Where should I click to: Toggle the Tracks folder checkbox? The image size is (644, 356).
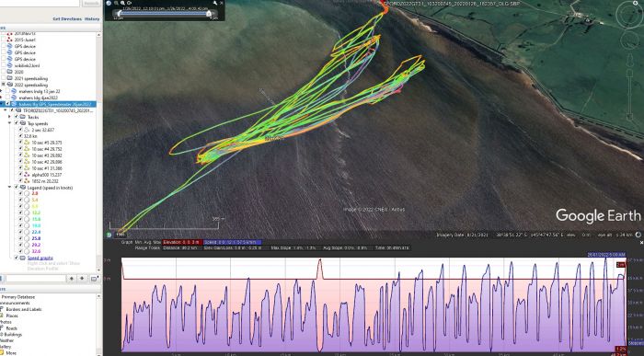tap(16, 117)
